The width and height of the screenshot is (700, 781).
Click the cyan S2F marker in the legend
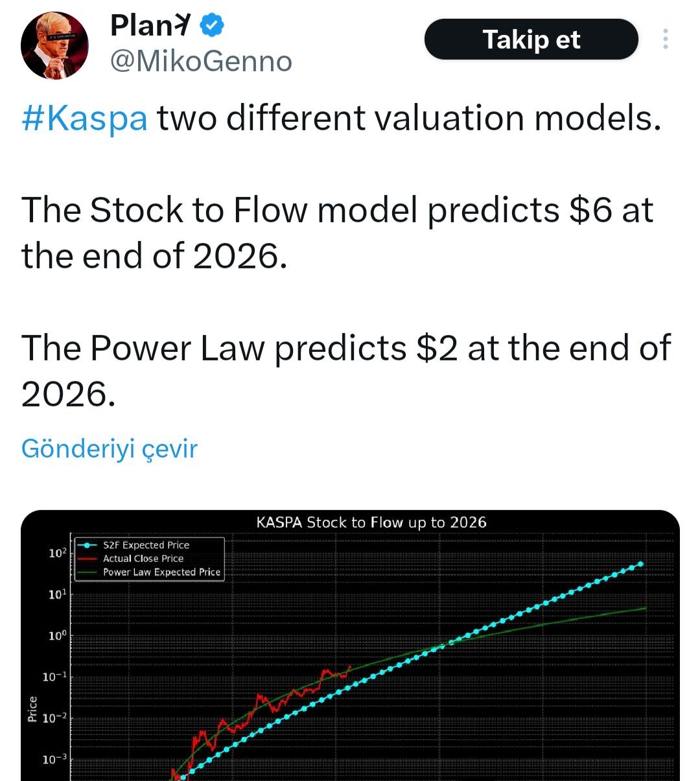point(87,545)
